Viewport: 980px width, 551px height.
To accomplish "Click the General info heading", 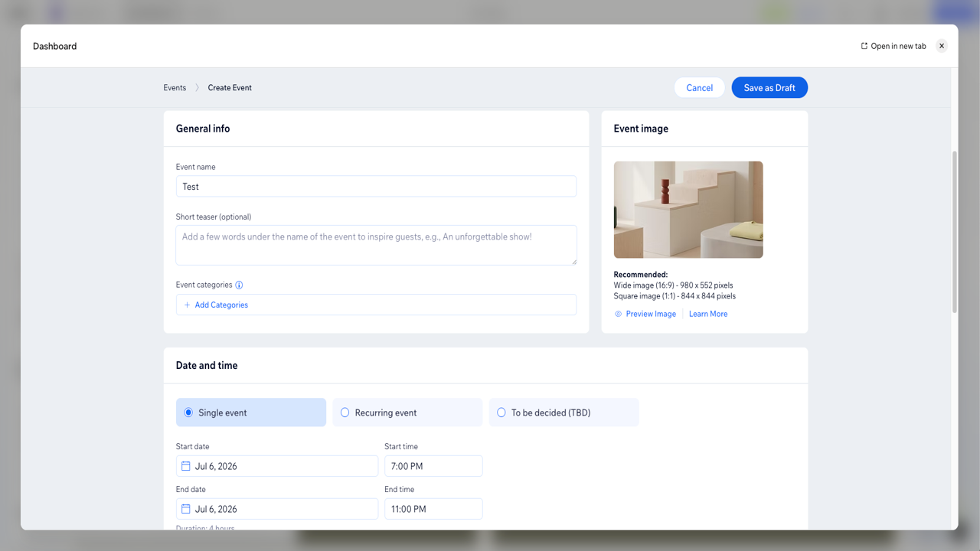I will pos(203,129).
